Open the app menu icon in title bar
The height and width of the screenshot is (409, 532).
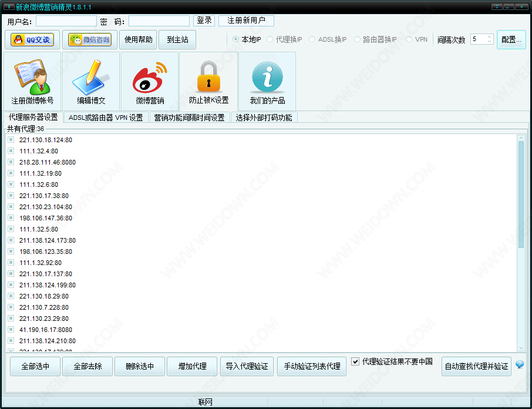(9, 7)
